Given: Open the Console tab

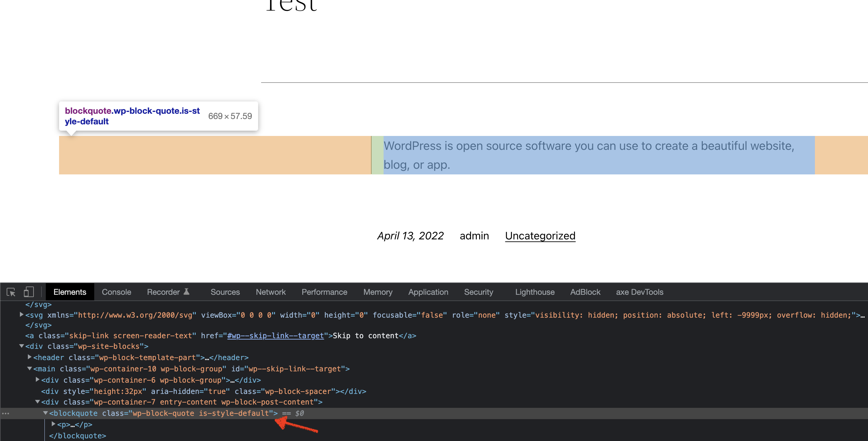Looking at the screenshot, I should (x=116, y=292).
